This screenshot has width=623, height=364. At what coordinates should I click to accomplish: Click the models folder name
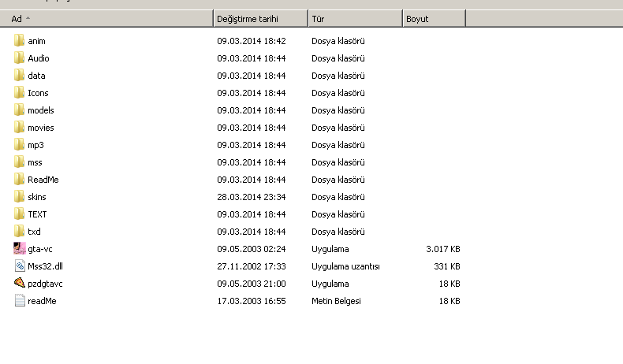tap(41, 110)
